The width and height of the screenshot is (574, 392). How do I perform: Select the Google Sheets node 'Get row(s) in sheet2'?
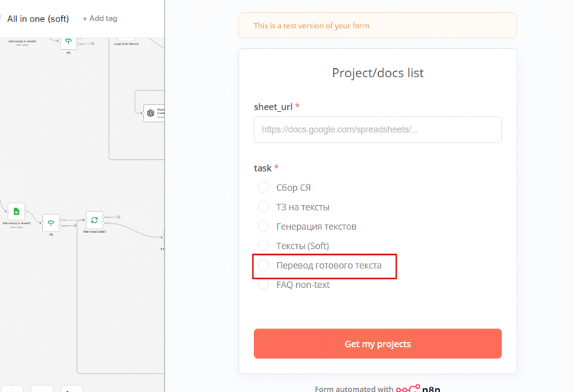tap(16, 211)
